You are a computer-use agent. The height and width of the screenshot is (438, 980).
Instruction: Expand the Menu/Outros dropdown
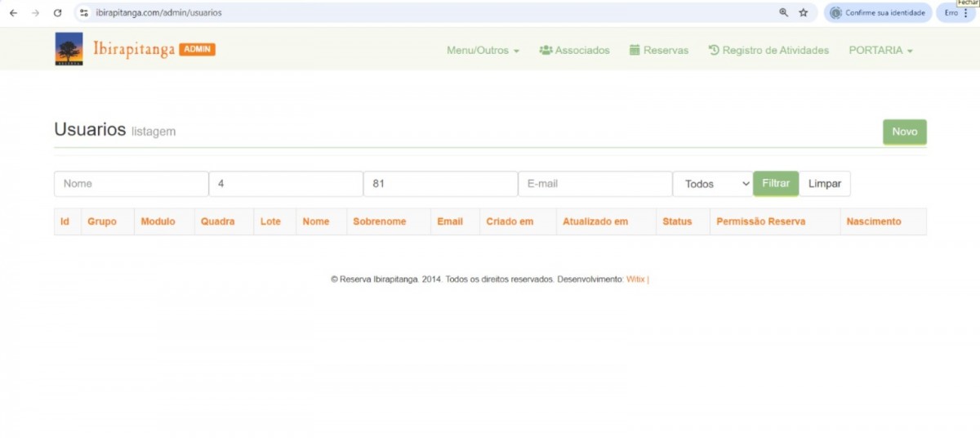pyautogui.click(x=483, y=51)
